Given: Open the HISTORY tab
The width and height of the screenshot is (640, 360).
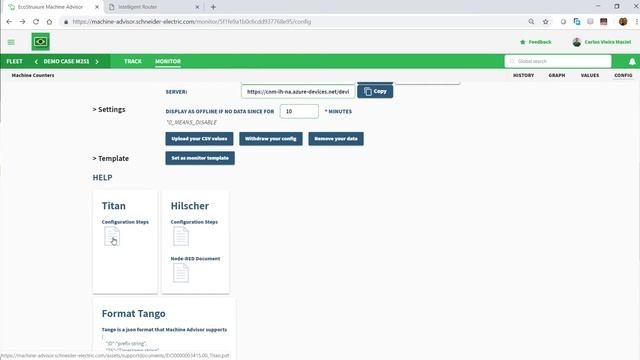Looking at the screenshot, I should pyautogui.click(x=523, y=75).
